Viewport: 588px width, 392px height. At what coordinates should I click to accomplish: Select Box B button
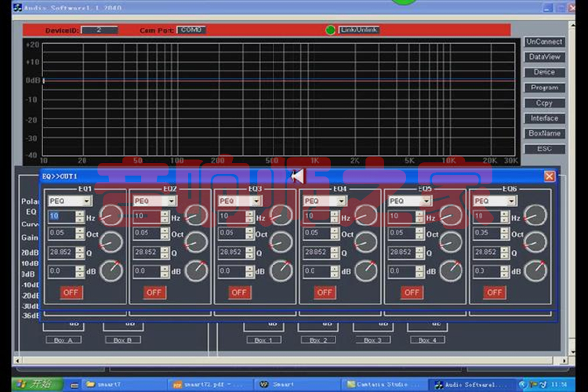(123, 339)
